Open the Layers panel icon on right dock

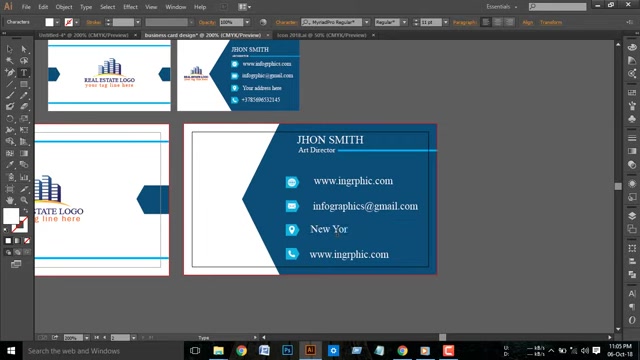[x=632, y=216]
